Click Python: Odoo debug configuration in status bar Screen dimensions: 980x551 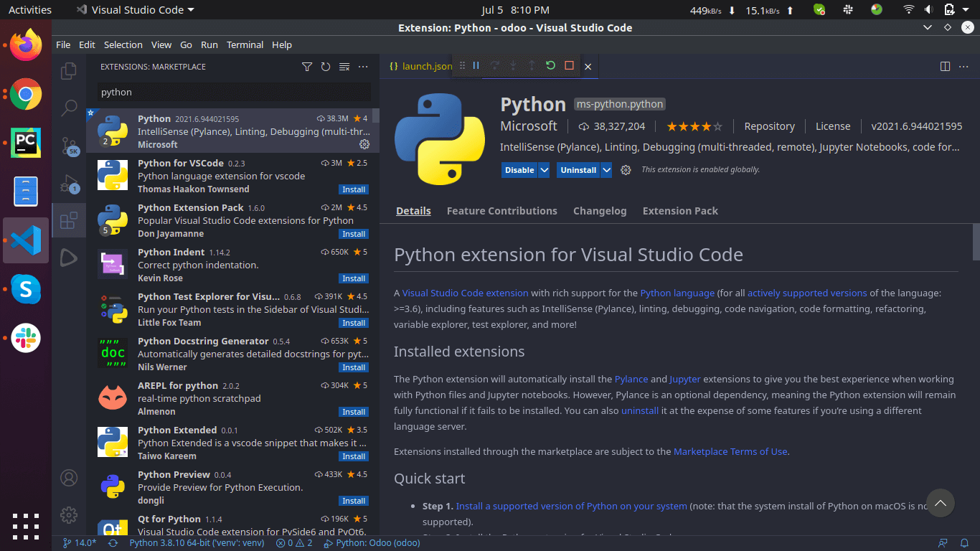[371, 543]
